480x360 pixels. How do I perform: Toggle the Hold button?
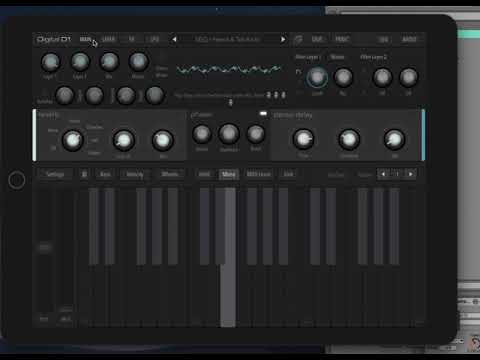pos(204,174)
